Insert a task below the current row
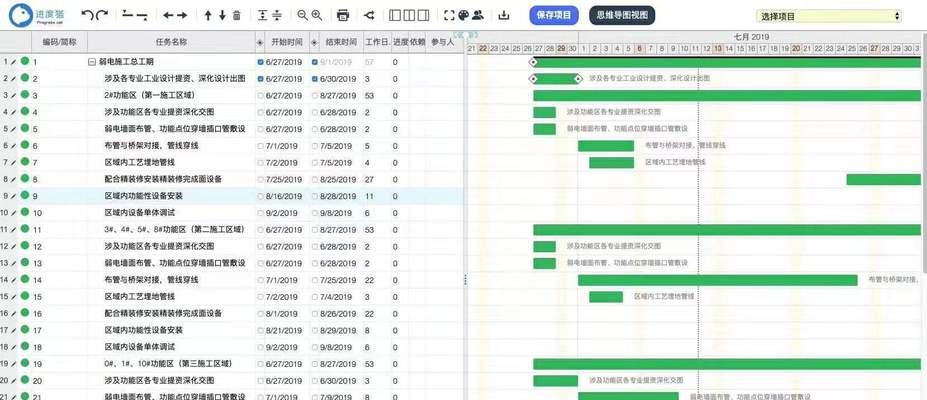927x400 pixels. 142,15
